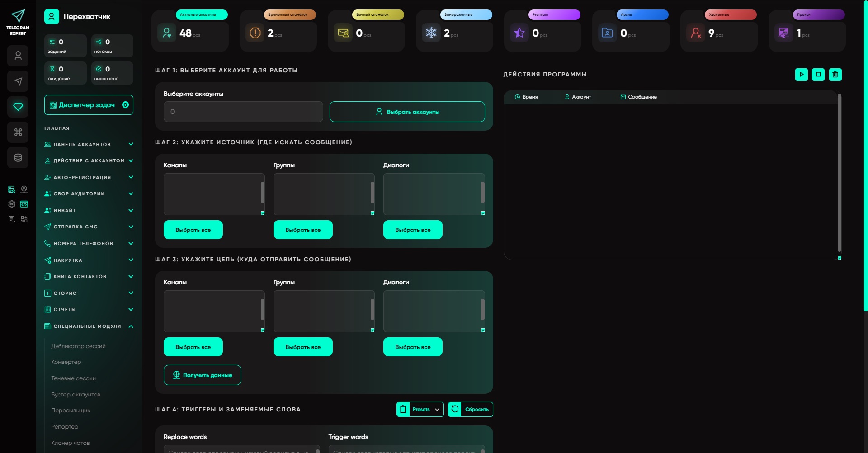The image size is (868, 453).
Task: Open the Presets dropdown in step 4
Action: point(420,410)
